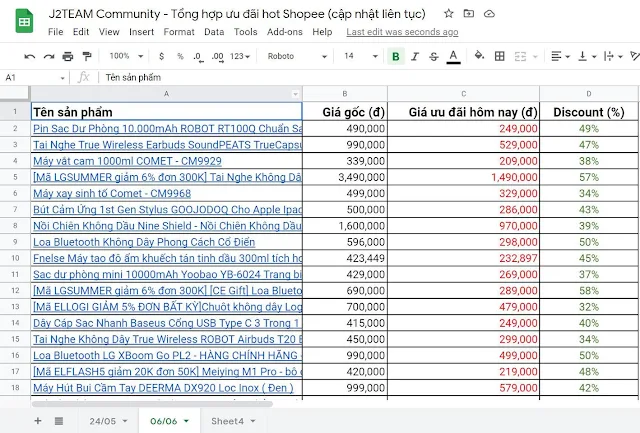
Task: Open the zoom level dropdown
Action: [126, 56]
